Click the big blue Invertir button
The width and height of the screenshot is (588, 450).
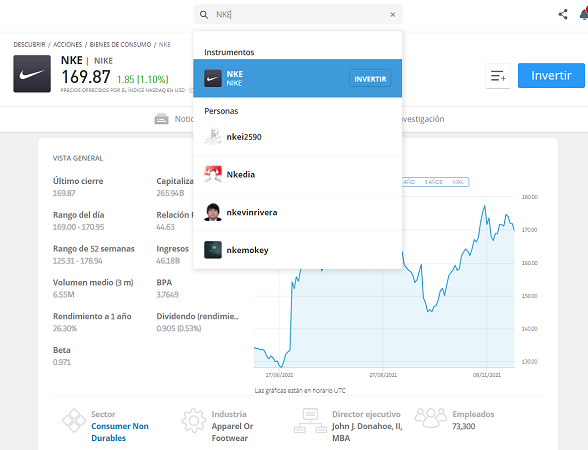tap(551, 75)
